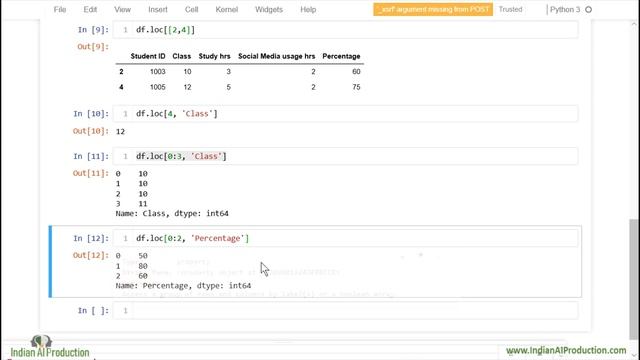
Task: Dismiss the _xsrf argument missing notification
Action: coord(433,9)
